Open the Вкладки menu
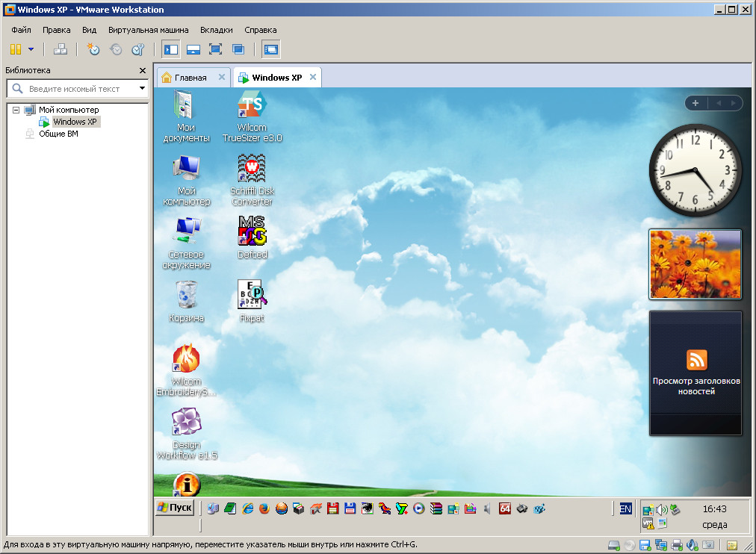Viewport: 756px width, 554px height. (x=217, y=30)
